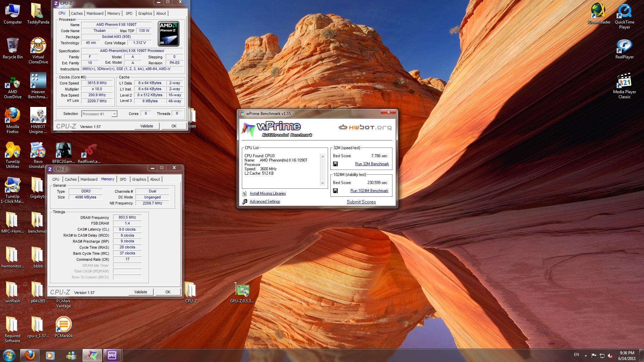Open the Windows Start menu
This screenshot has width=644, height=362.
[x=9, y=355]
